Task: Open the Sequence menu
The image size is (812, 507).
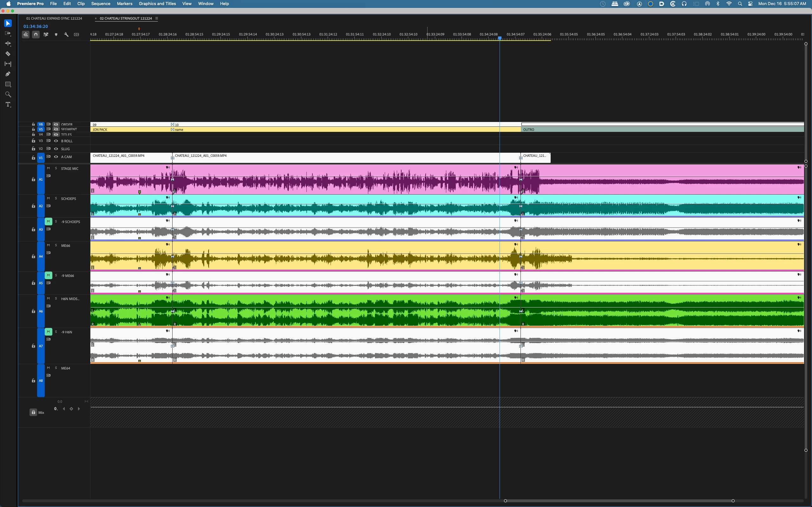Action: (x=101, y=4)
